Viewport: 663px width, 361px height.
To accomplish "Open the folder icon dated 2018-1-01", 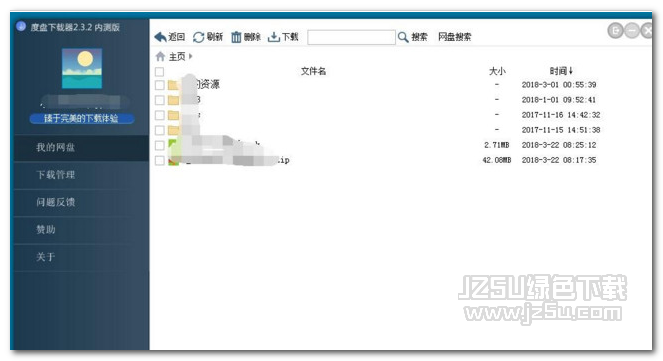I will (174, 100).
